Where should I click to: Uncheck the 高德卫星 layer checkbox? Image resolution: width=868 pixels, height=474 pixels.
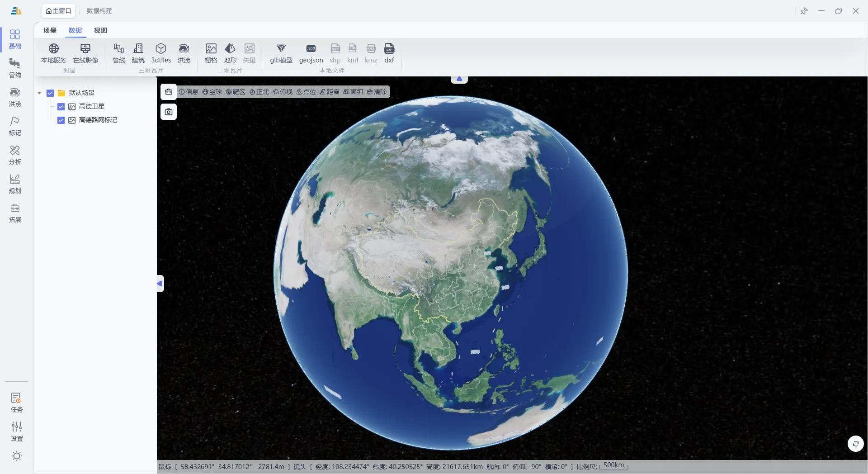(x=61, y=107)
